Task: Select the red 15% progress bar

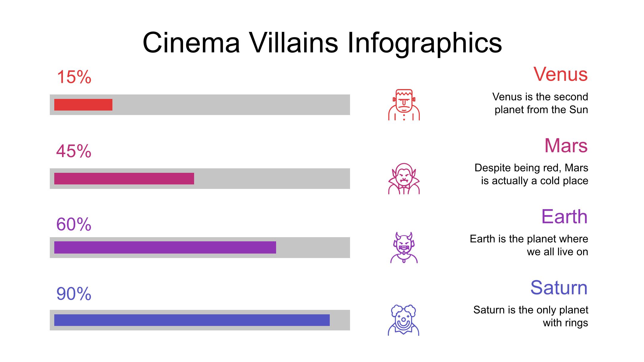Action: [83, 105]
